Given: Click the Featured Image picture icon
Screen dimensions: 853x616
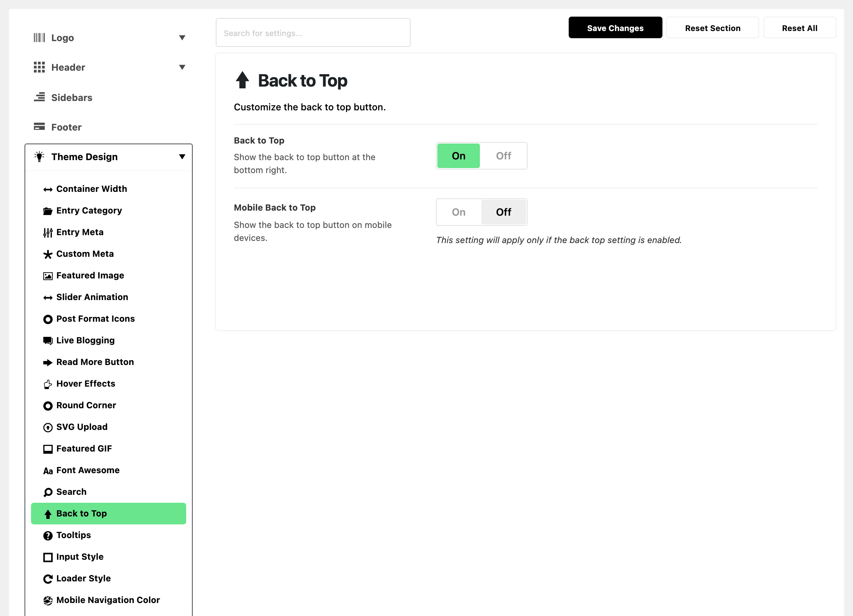Looking at the screenshot, I should [x=48, y=276].
